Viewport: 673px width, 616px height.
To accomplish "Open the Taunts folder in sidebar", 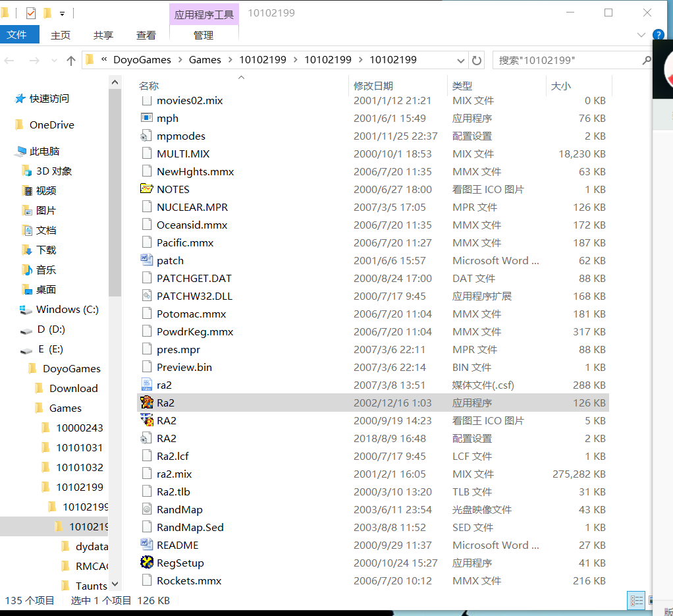I will coord(84,586).
